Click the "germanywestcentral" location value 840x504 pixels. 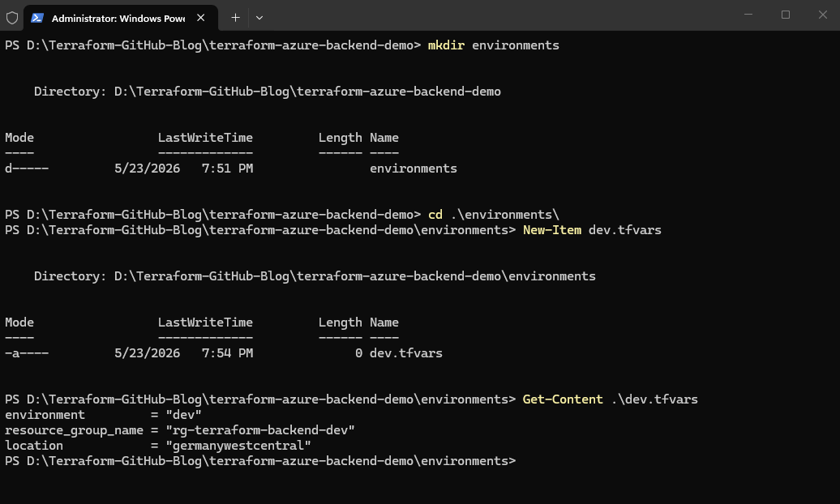(238, 445)
